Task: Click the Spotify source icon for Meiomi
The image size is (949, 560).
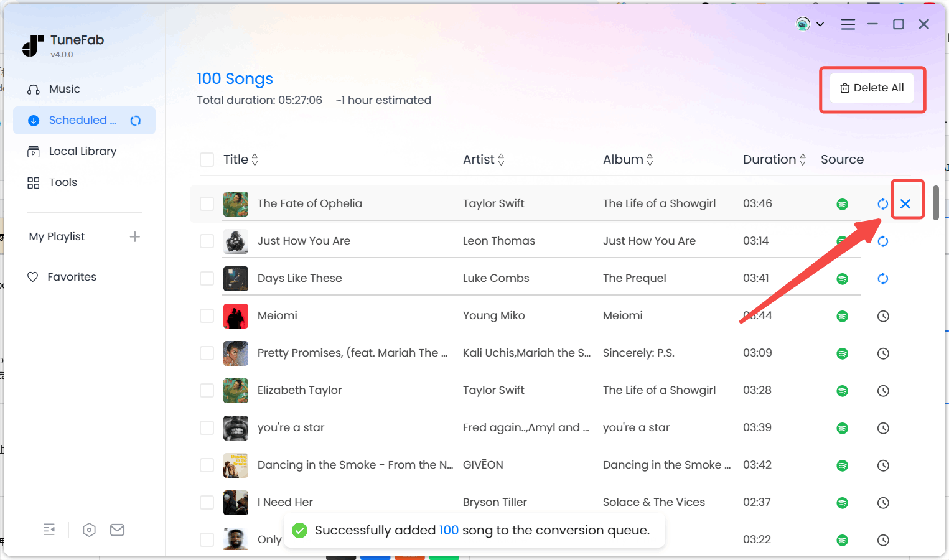Action: coord(842,316)
